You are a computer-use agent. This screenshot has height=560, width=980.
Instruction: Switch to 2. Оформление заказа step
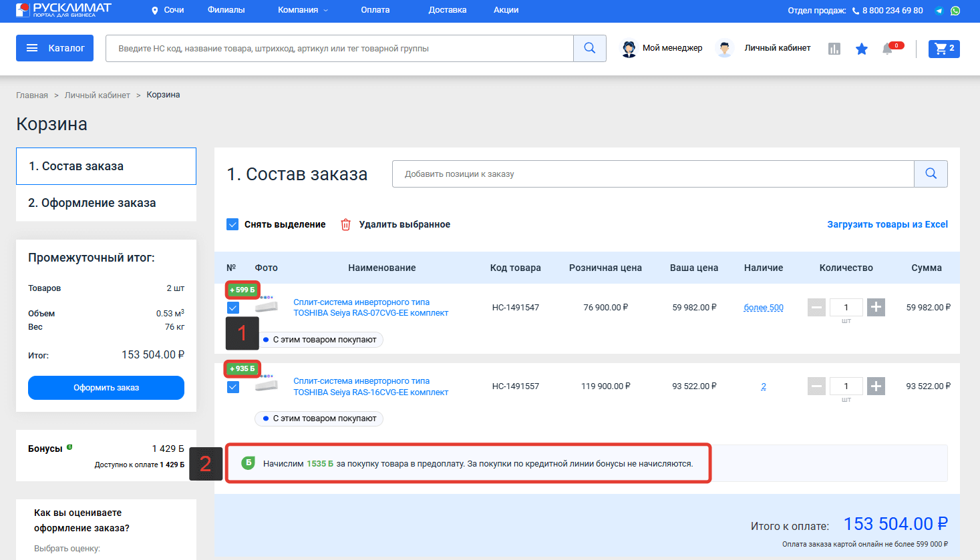[x=106, y=203]
